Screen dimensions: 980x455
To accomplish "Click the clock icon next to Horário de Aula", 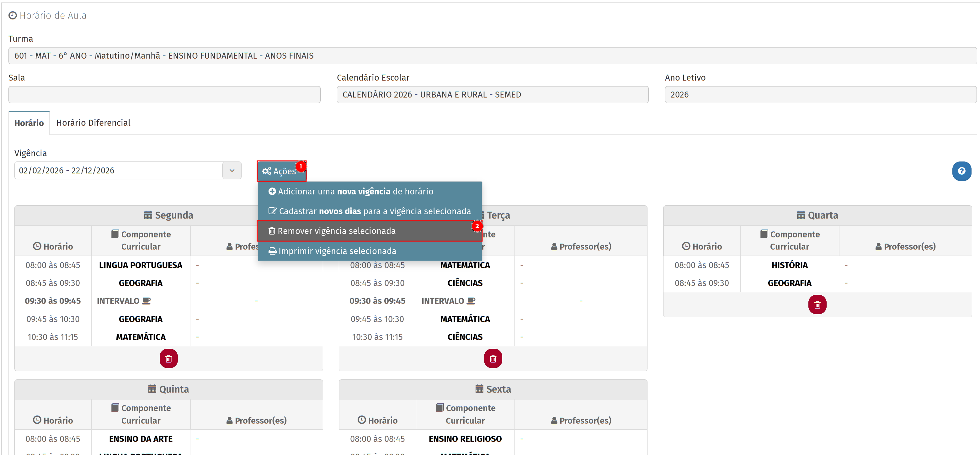I will pos(13,15).
